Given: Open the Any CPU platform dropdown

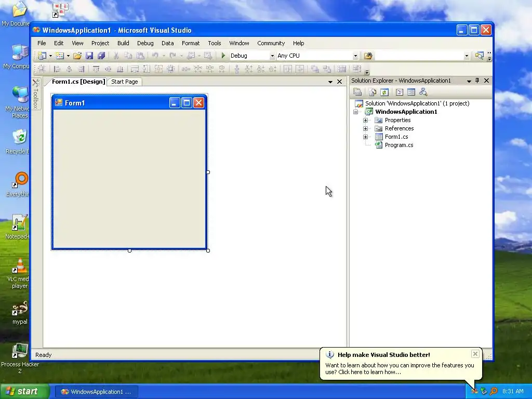Looking at the screenshot, I should point(355,56).
